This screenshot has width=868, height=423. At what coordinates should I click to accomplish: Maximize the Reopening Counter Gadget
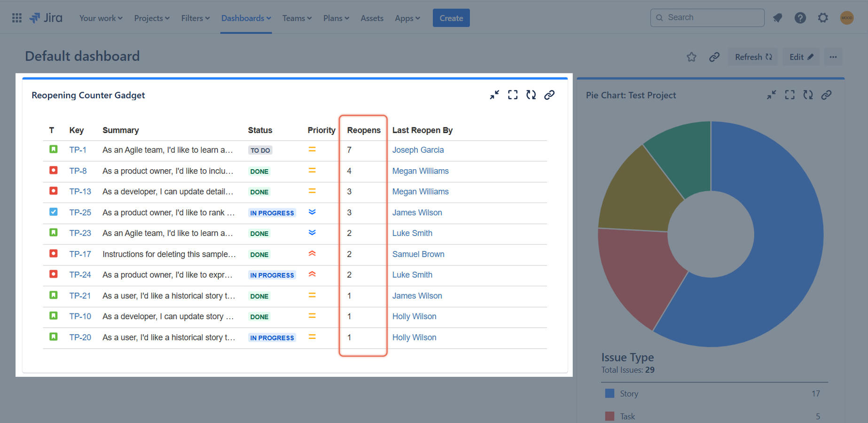coord(513,95)
